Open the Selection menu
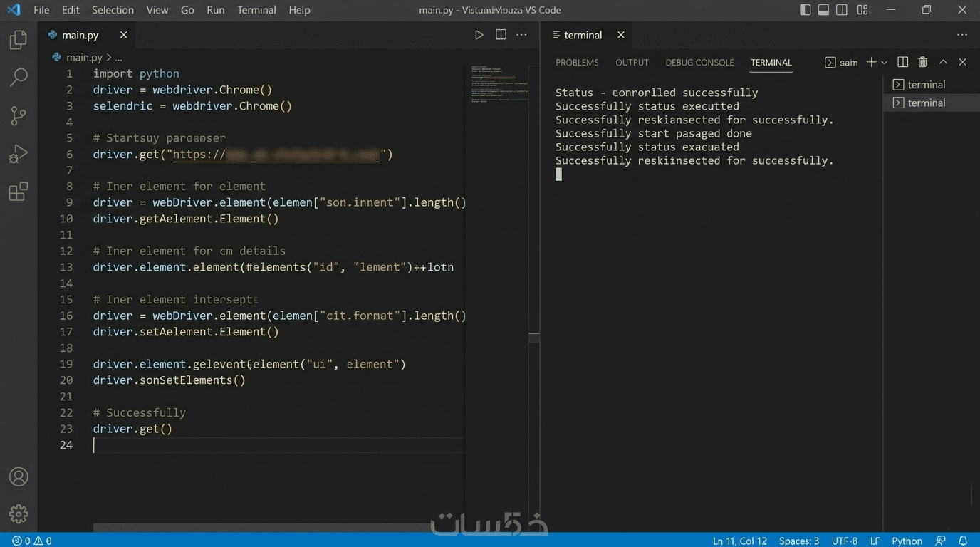The width and height of the screenshot is (980, 547). 113,10
